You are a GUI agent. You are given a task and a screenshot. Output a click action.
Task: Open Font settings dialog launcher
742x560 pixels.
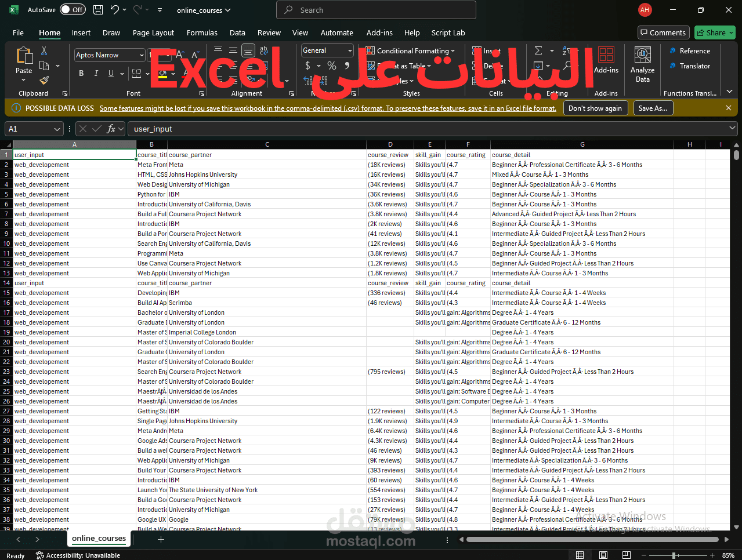(x=202, y=93)
